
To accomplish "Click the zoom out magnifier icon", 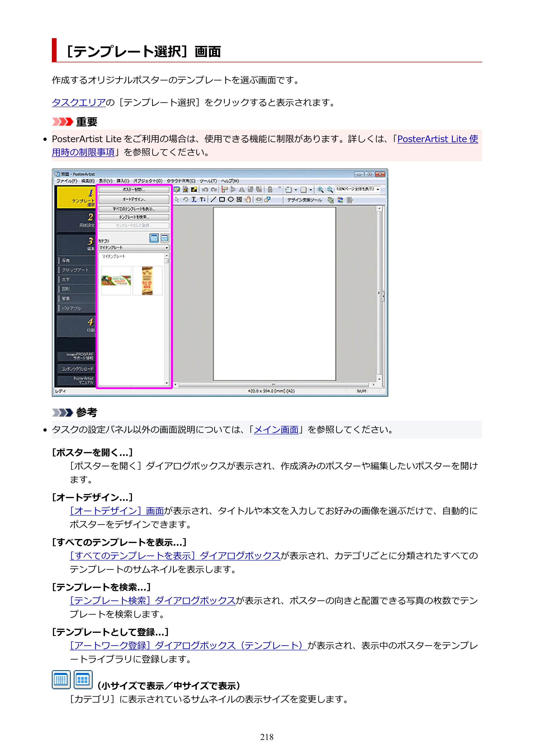I will 329,189.
